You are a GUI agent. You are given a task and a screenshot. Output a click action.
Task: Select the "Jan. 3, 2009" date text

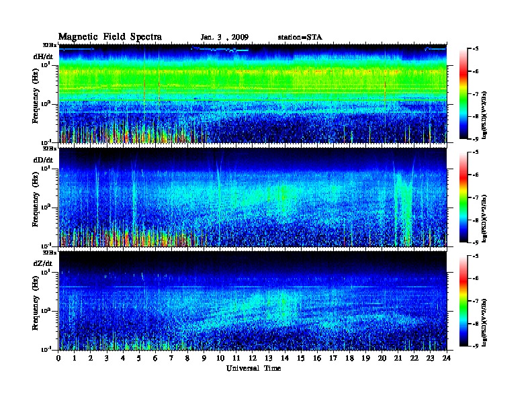[224, 38]
